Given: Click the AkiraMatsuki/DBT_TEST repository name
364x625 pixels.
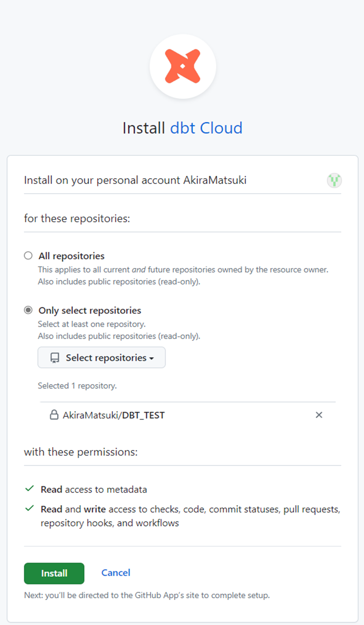Looking at the screenshot, I should tap(114, 415).
